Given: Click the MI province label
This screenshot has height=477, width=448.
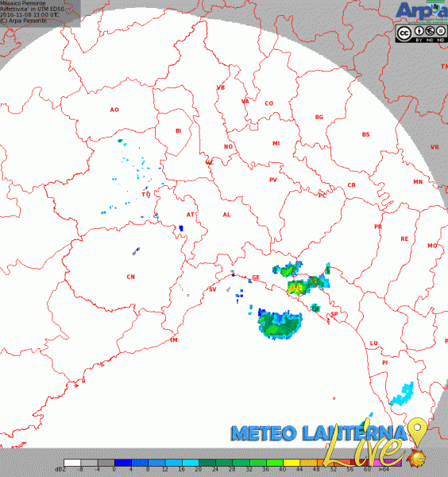Looking at the screenshot, I should (x=276, y=143).
